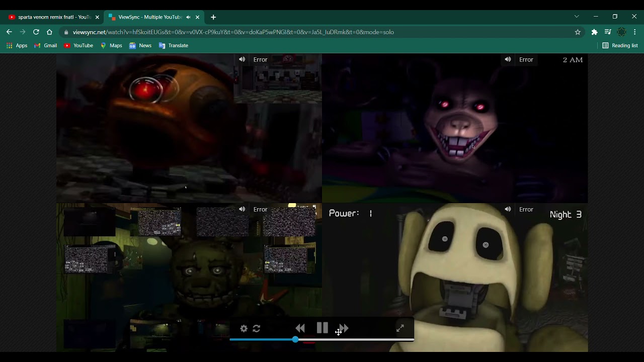The height and width of the screenshot is (362, 644).
Task: Click the bottom-left Springtrap video
Action: click(189, 278)
